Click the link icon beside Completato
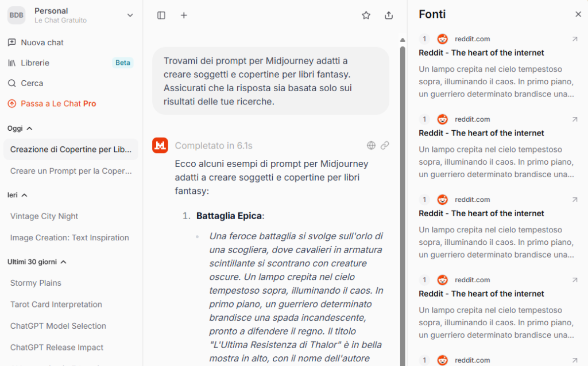Image resolution: width=588 pixels, height=366 pixels. pyautogui.click(x=385, y=146)
